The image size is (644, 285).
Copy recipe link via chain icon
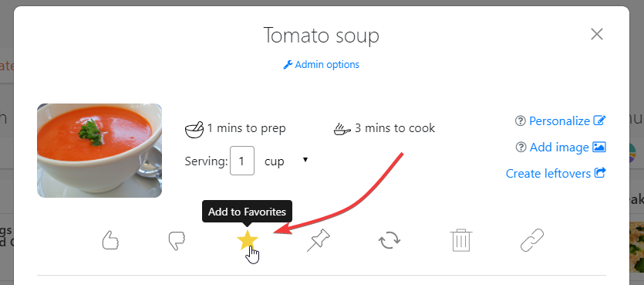(532, 240)
